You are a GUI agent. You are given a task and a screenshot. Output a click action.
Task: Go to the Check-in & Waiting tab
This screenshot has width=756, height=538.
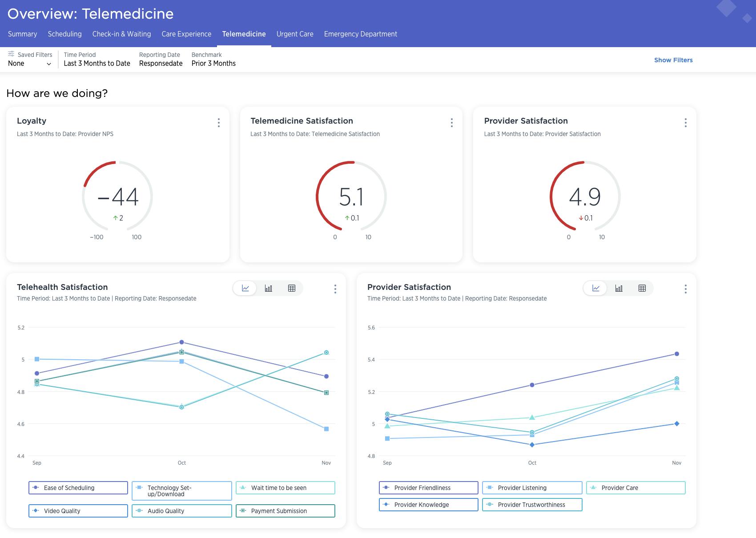click(x=121, y=34)
